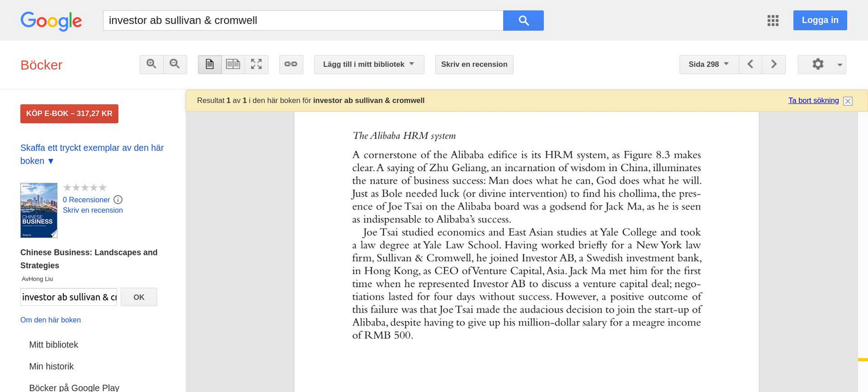Switch to two-page view
This screenshot has height=392, width=868.
[x=233, y=64]
